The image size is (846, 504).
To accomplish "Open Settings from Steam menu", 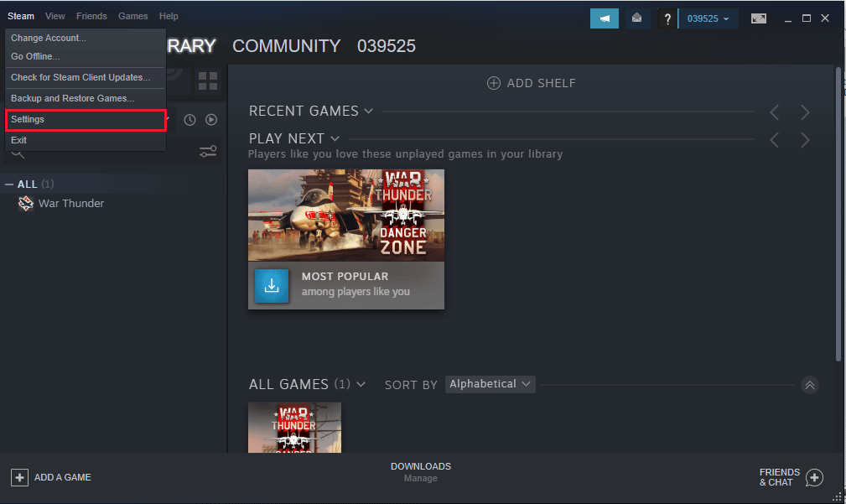I will click(x=86, y=120).
